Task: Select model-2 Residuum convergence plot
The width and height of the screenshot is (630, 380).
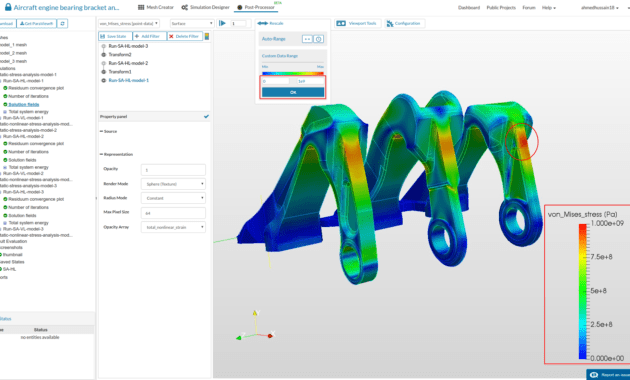Action: pos(36,143)
